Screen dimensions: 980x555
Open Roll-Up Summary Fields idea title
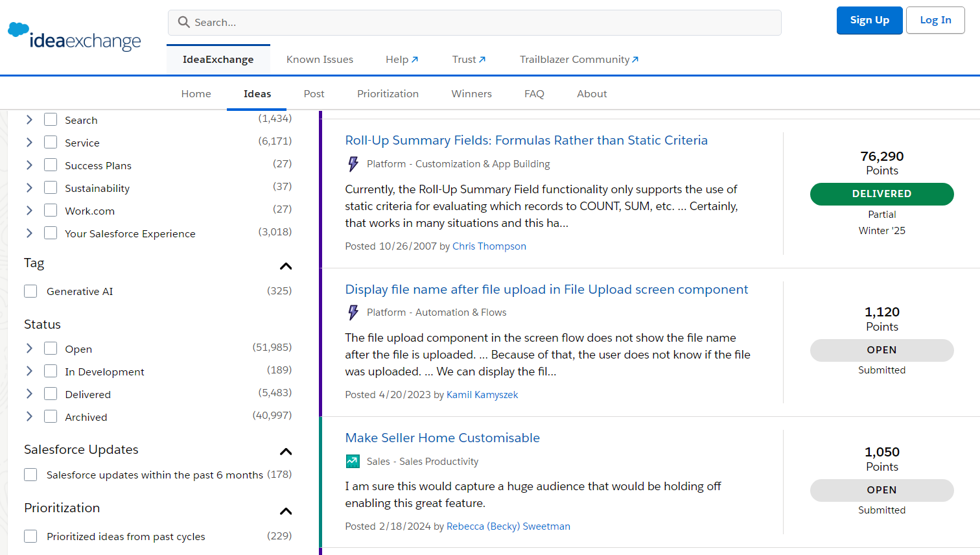(x=526, y=141)
